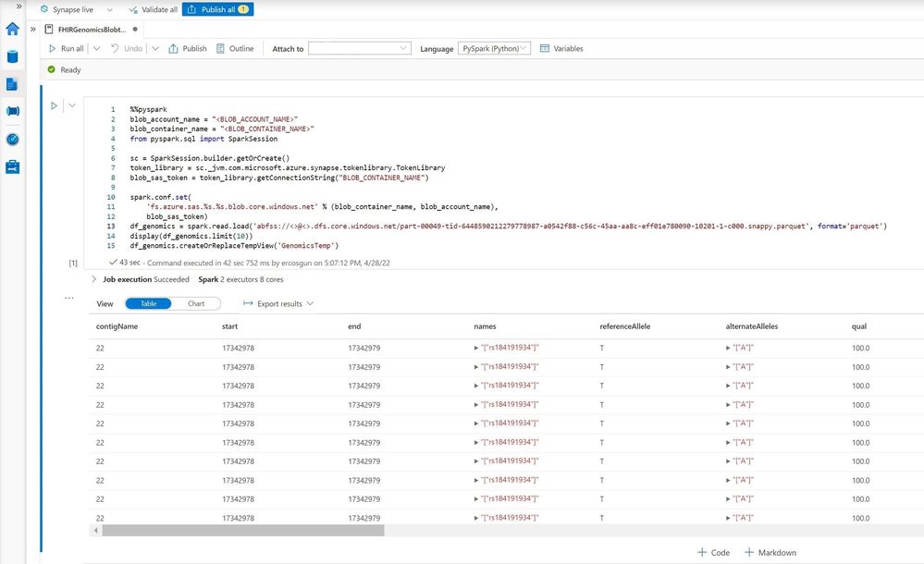Click the %%pyspark magic on line 1
This screenshot has width=924, height=564.
click(x=149, y=110)
